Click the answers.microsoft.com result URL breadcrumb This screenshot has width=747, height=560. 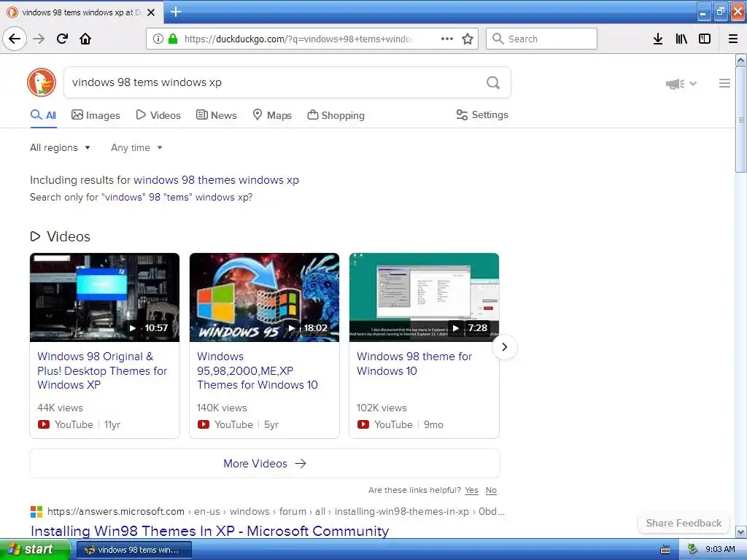pyautogui.click(x=276, y=511)
